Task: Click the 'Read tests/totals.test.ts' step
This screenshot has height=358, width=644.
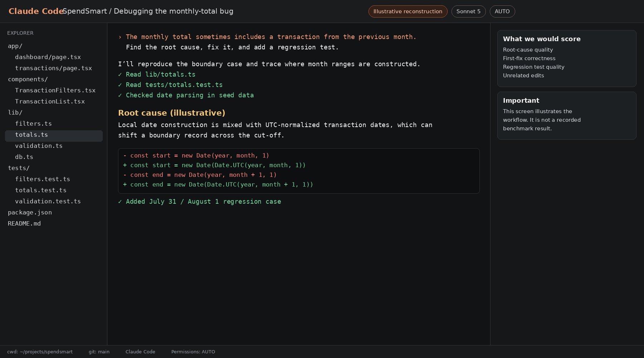Action: (x=170, y=85)
